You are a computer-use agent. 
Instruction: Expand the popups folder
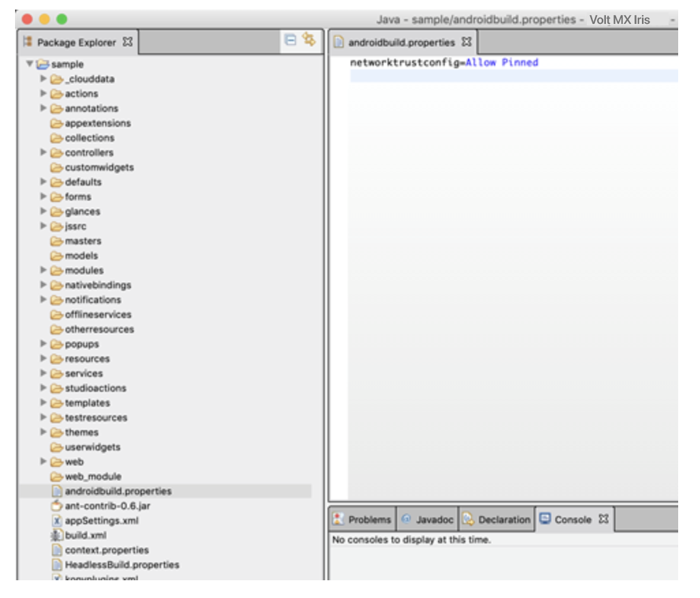click(43, 344)
